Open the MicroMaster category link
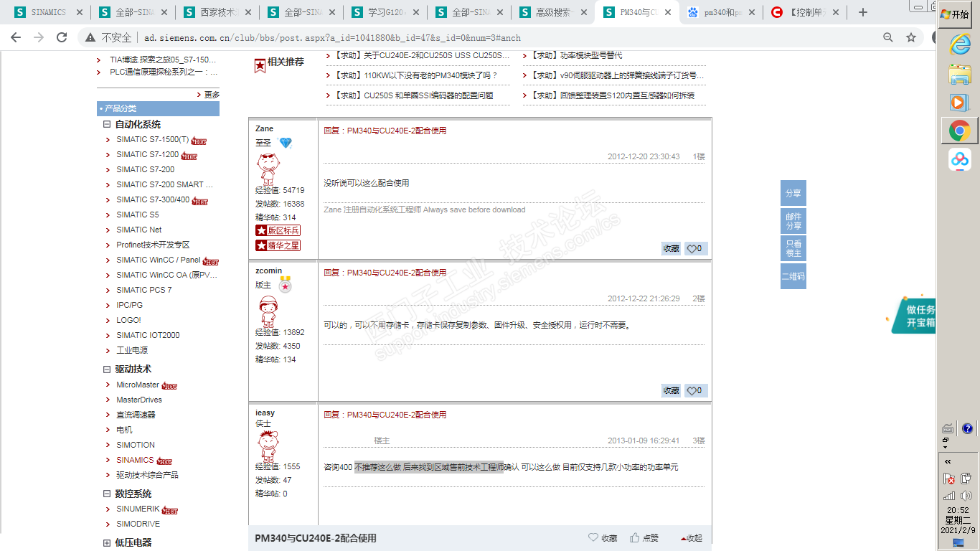The height and width of the screenshot is (551, 980). pos(138,385)
